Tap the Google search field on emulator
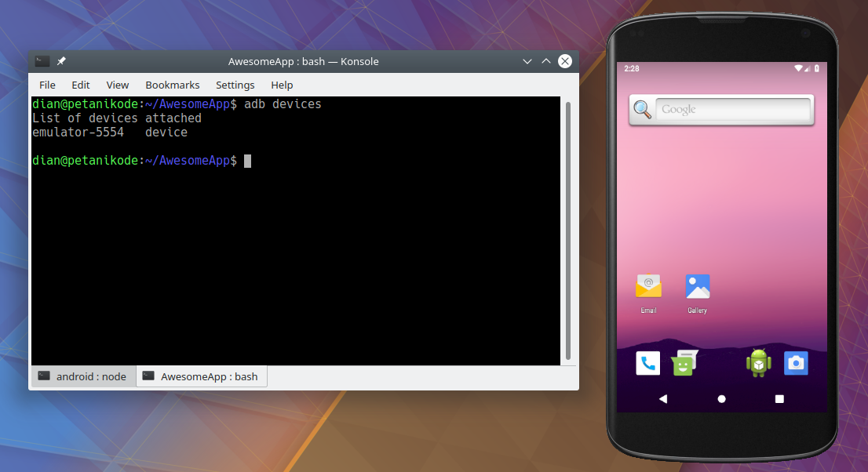 tap(733, 110)
